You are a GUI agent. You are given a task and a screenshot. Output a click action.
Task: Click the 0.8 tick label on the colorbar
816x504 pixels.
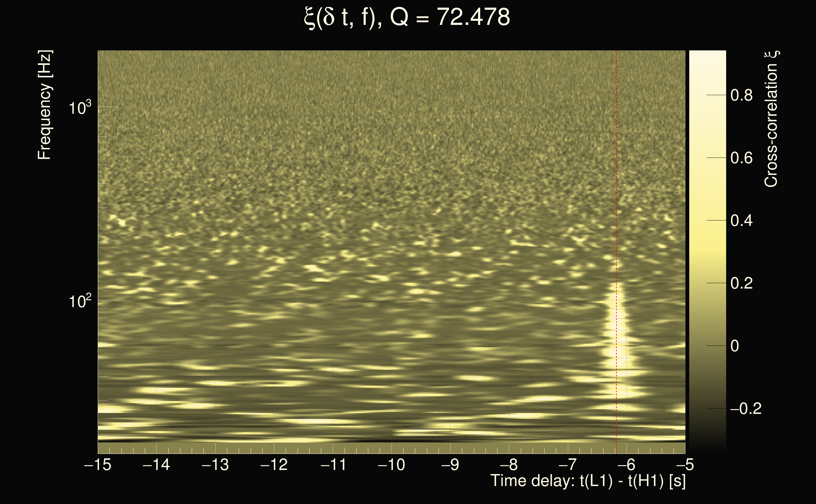click(741, 95)
